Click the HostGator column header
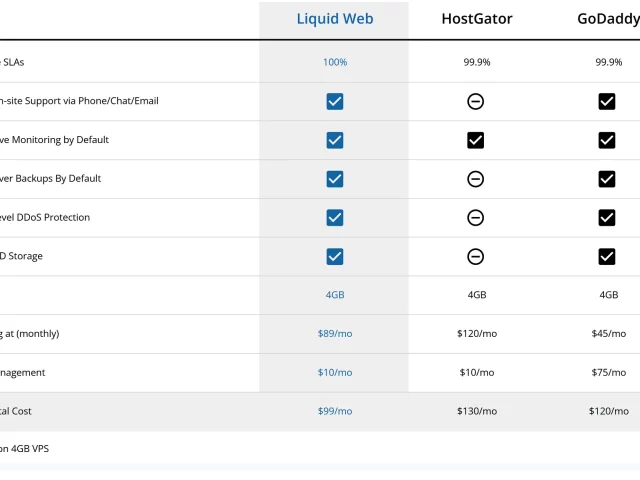 [x=477, y=19]
